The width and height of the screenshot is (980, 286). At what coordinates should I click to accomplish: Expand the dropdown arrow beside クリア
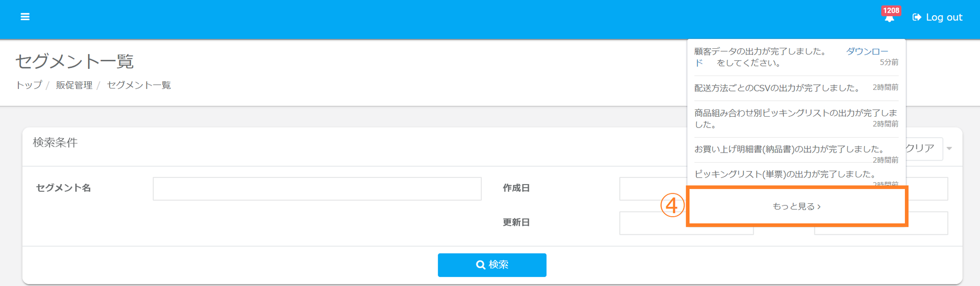coord(949,149)
